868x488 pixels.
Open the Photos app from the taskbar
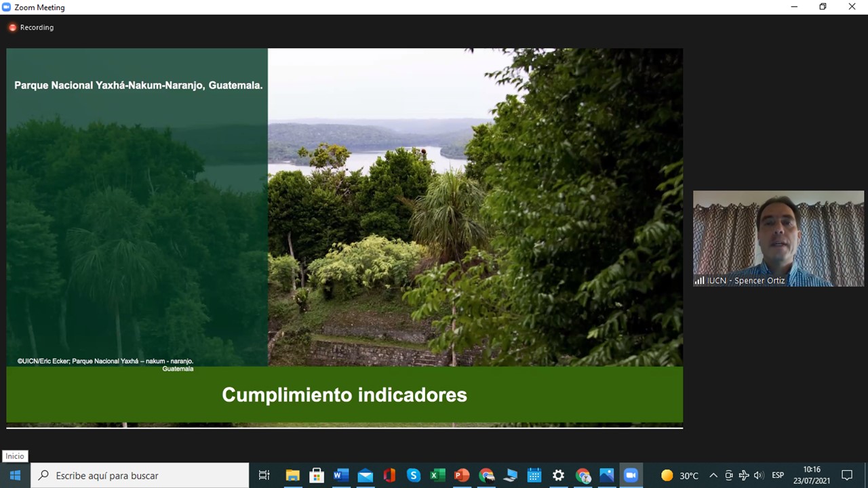[x=607, y=475]
